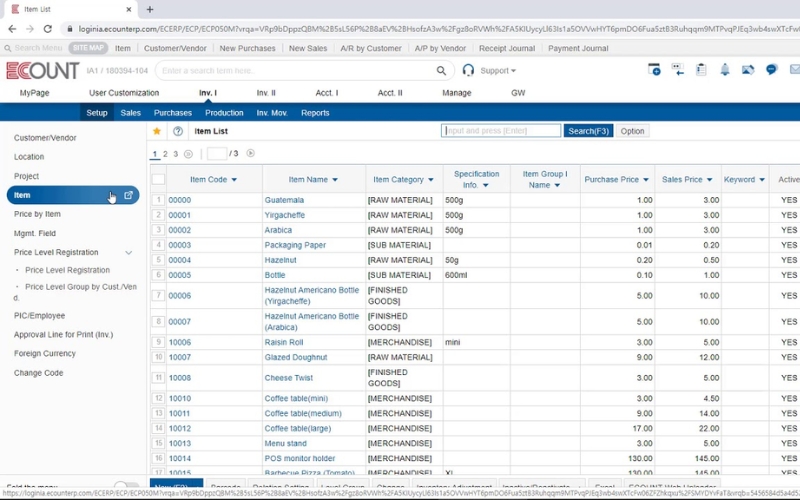Image resolution: width=800 pixels, height=500 pixels.
Task: Click browser back arrow
Action: (x=12, y=29)
